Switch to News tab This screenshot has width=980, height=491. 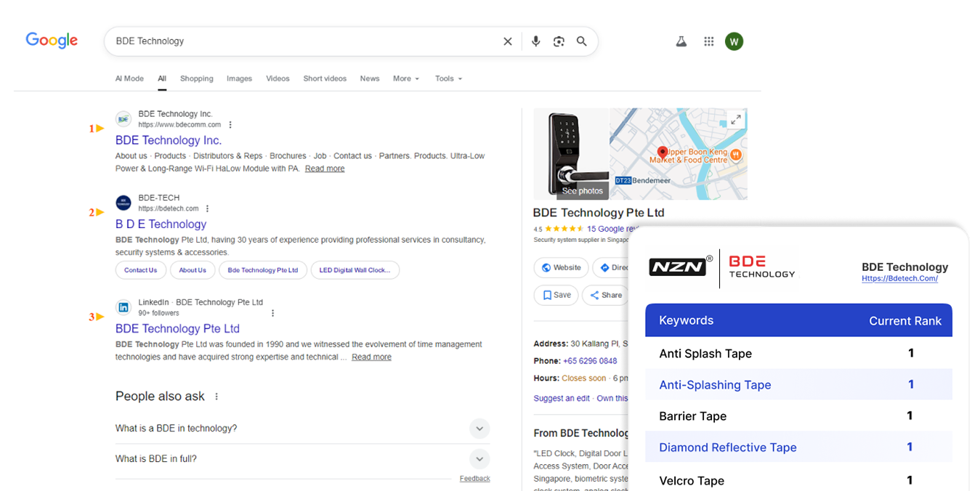tap(370, 78)
